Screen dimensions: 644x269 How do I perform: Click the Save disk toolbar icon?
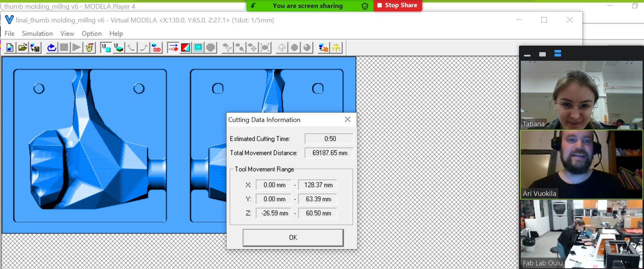click(x=35, y=47)
